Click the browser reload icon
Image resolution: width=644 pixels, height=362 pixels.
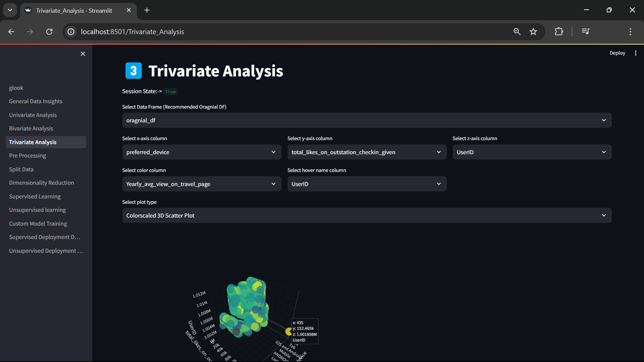(49, 32)
